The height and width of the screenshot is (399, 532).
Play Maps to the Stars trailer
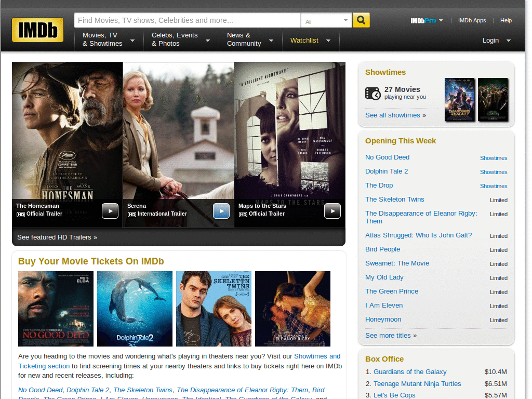pyautogui.click(x=332, y=211)
